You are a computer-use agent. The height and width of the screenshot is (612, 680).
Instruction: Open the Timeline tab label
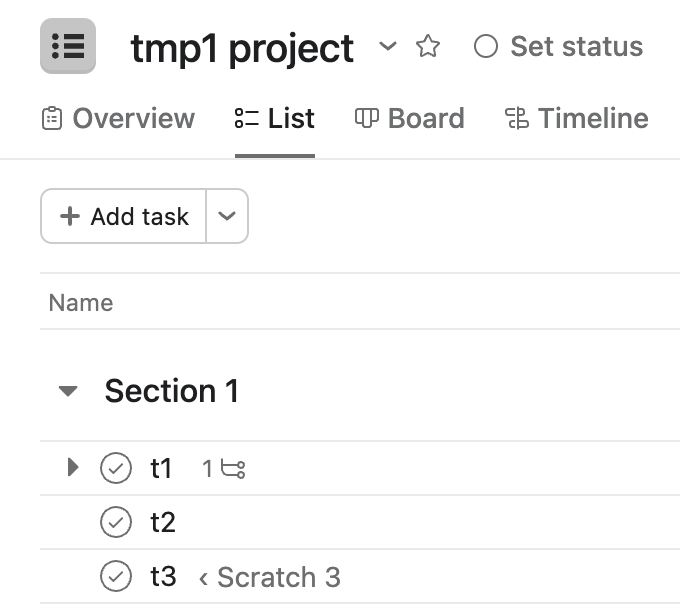point(593,119)
